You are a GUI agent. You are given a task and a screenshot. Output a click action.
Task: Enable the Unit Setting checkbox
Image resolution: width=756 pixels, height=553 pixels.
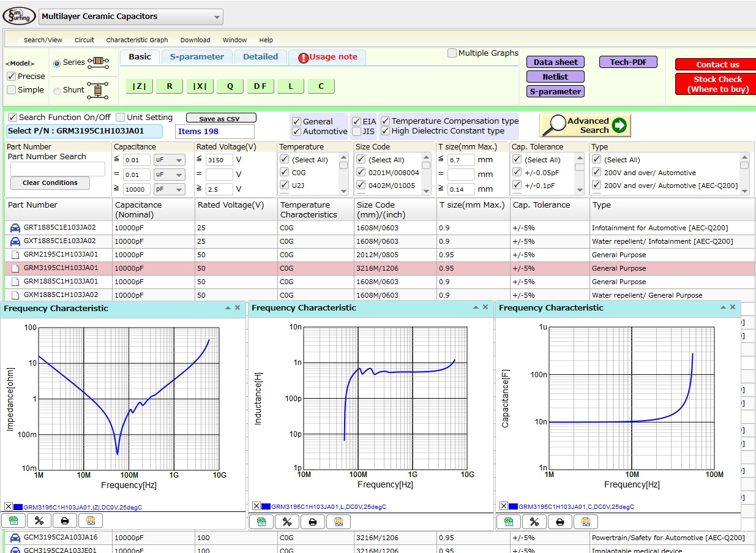[121, 117]
